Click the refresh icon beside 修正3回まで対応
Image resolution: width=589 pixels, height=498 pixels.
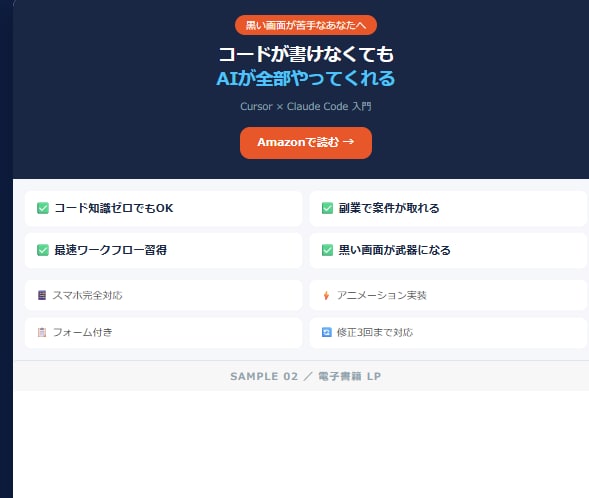[x=327, y=332]
